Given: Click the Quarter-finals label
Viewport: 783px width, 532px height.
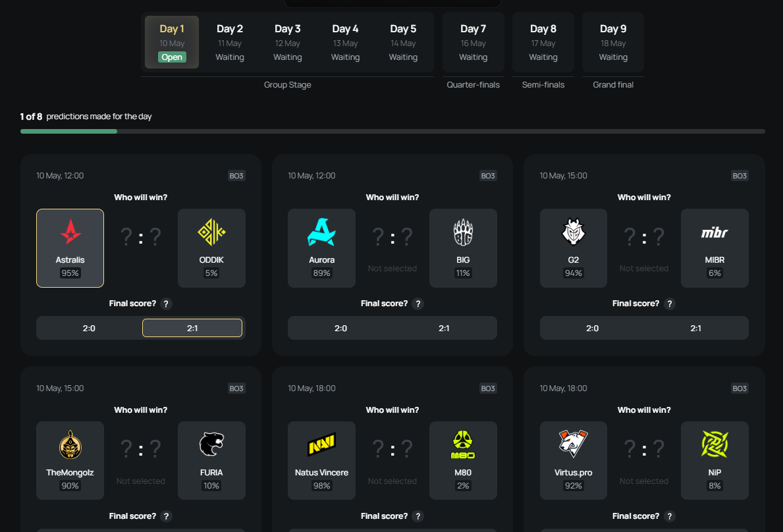Looking at the screenshot, I should (473, 85).
